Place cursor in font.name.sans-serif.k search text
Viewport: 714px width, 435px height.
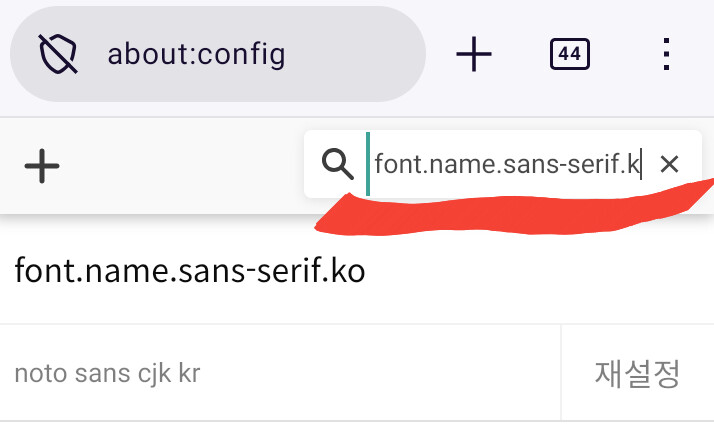[x=507, y=164]
